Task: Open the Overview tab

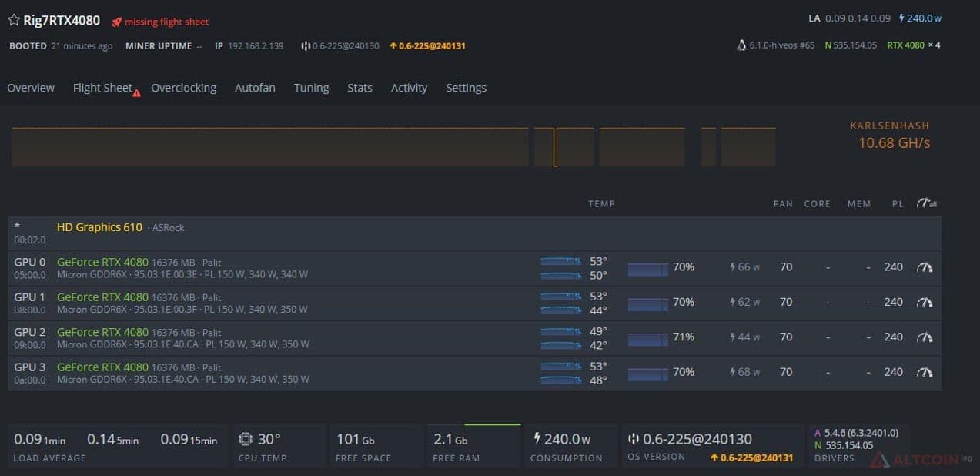Action: 31,88
